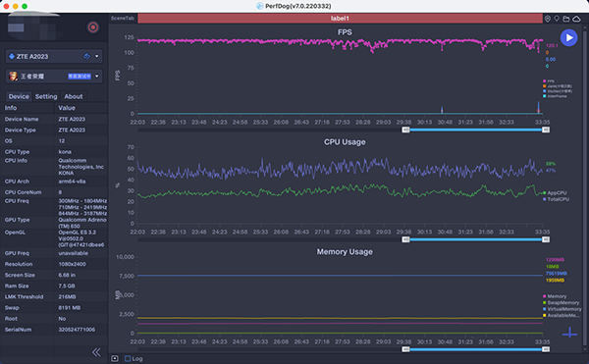Select the SerialNum value 320524771006
Viewport: 589px width, 364px height.
coord(77,330)
